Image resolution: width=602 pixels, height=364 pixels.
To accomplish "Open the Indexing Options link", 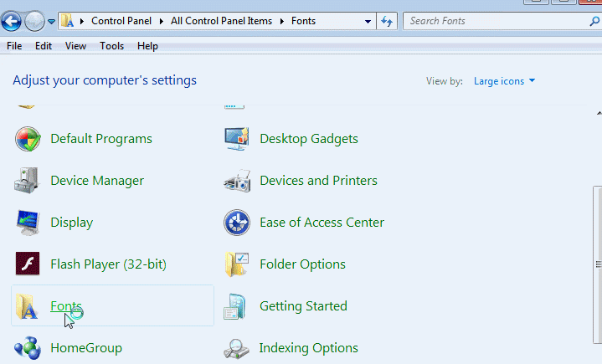I will [x=308, y=348].
